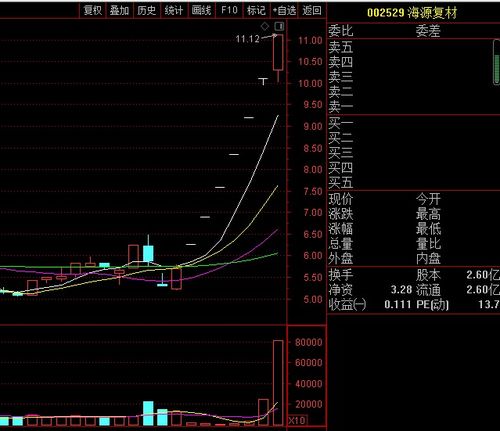Viewport: 500px width, 431px height.
Task: Click the 今开 label
Action: [428, 199]
